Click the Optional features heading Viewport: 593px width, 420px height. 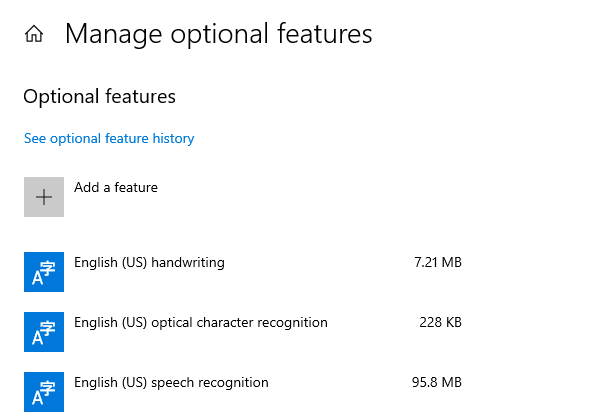point(99,96)
